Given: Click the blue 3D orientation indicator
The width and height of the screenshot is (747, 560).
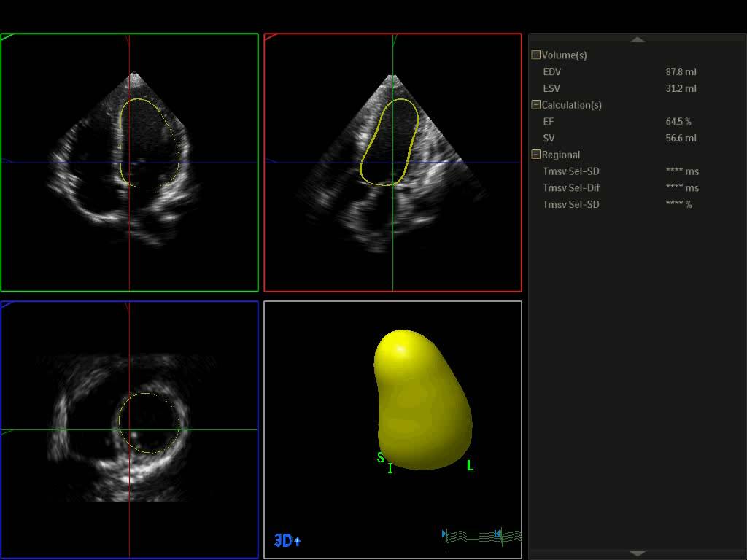Looking at the screenshot, I should (x=287, y=540).
